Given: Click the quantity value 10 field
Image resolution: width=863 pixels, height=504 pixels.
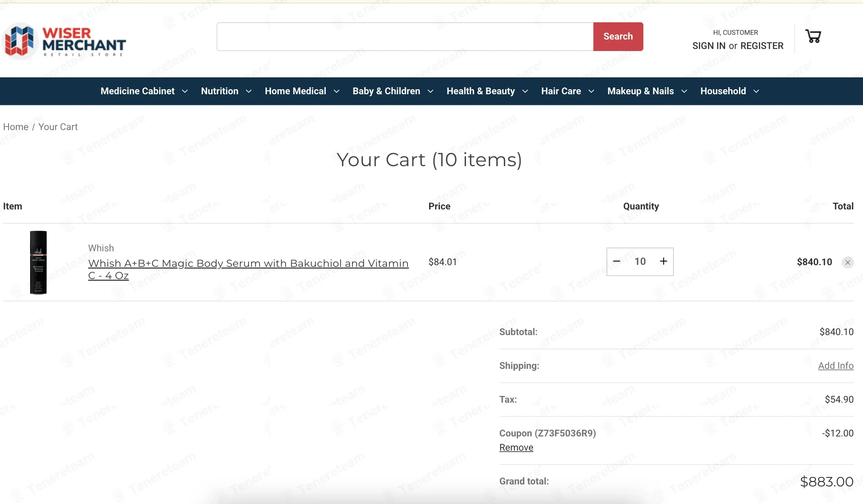Looking at the screenshot, I should pyautogui.click(x=640, y=261).
